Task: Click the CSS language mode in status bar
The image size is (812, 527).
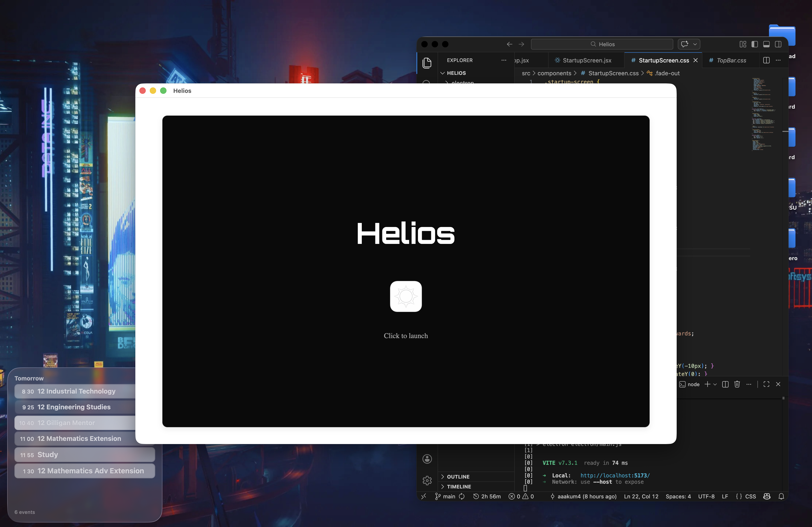Action: point(750,496)
